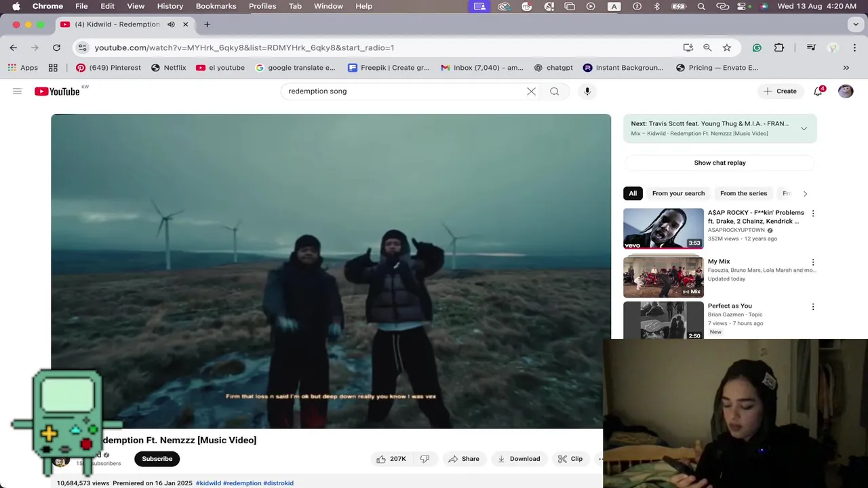The width and height of the screenshot is (868, 488).
Task: Open the chatgpt bookmark
Action: pyautogui.click(x=553, y=68)
